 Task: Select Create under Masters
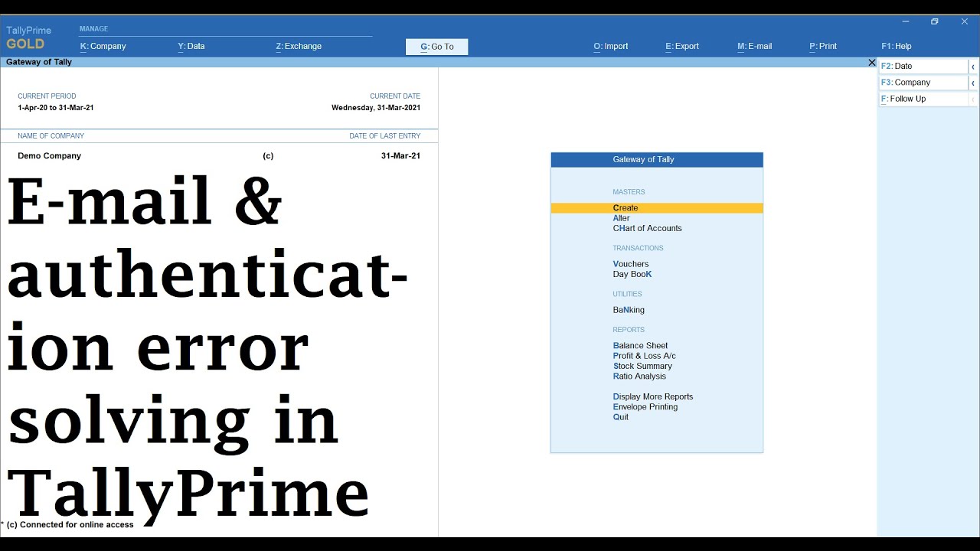[x=657, y=208]
